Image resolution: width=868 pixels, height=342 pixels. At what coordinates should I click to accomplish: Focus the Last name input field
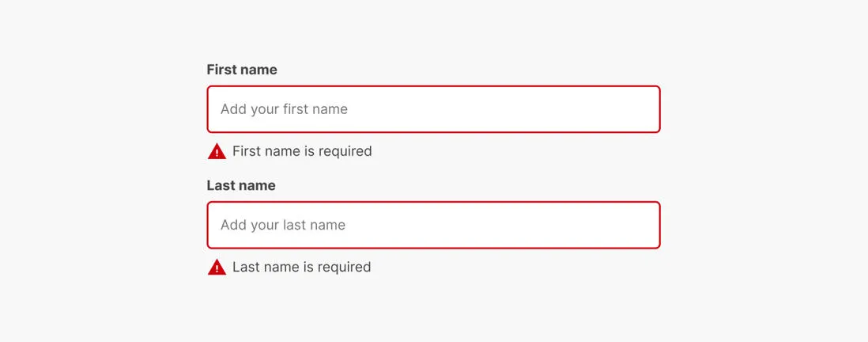[433, 225]
